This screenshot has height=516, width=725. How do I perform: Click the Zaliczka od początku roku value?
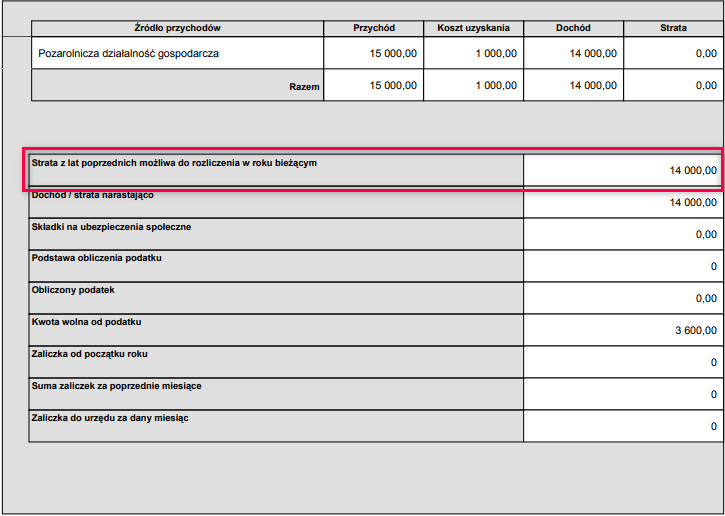pos(714,362)
